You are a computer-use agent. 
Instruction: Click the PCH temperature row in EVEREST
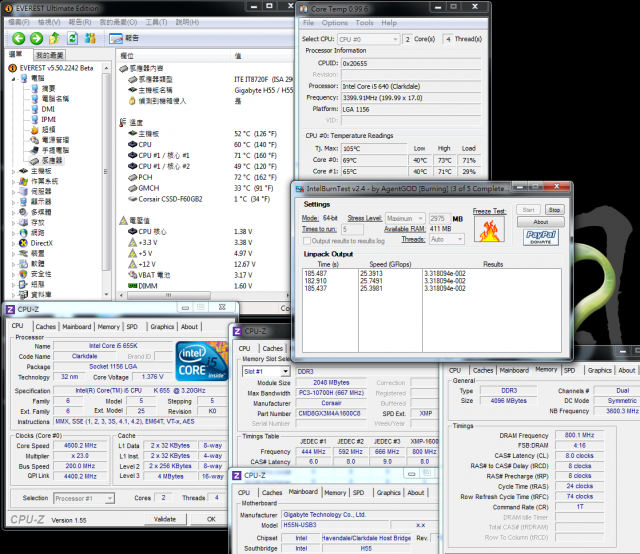tap(202, 177)
